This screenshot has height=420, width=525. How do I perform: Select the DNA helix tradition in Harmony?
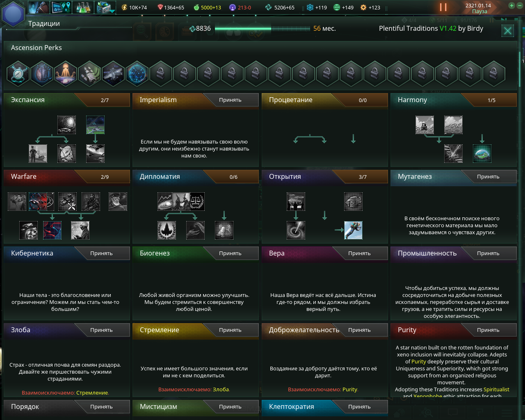click(x=454, y=153)
